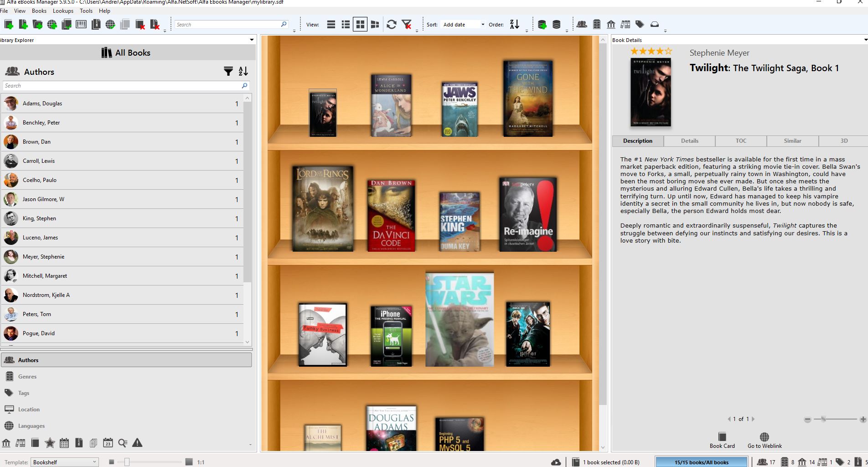
Task: Click the warning triangle icon in explorer bar
Action: pyautogui.click(x=137, y=442)
